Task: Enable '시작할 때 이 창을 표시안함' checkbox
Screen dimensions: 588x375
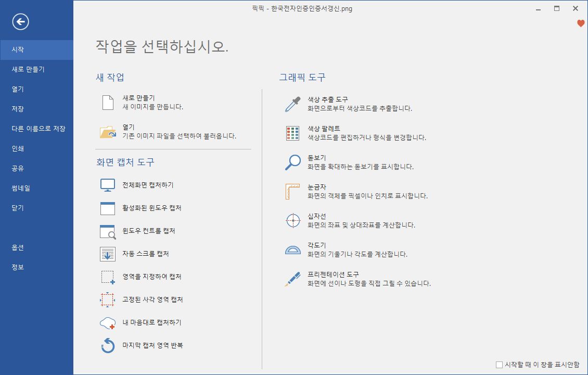Action: [500, 365]
